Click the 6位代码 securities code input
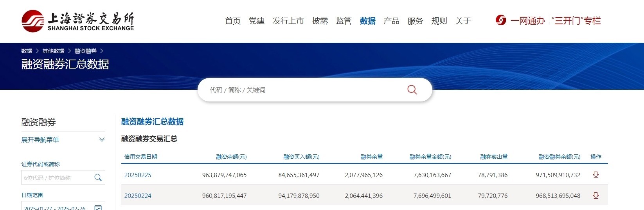This screenshot has width=644, height=210. (57, 178)
